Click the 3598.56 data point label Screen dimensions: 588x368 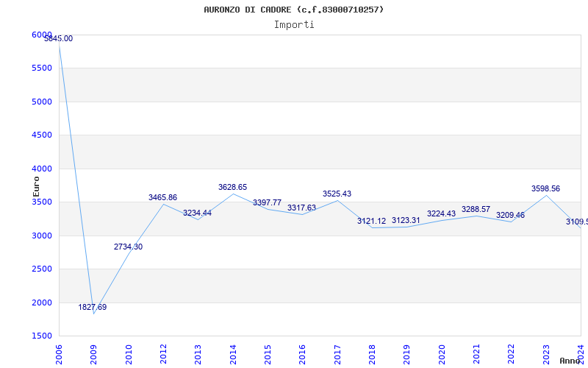pos(545,188)
